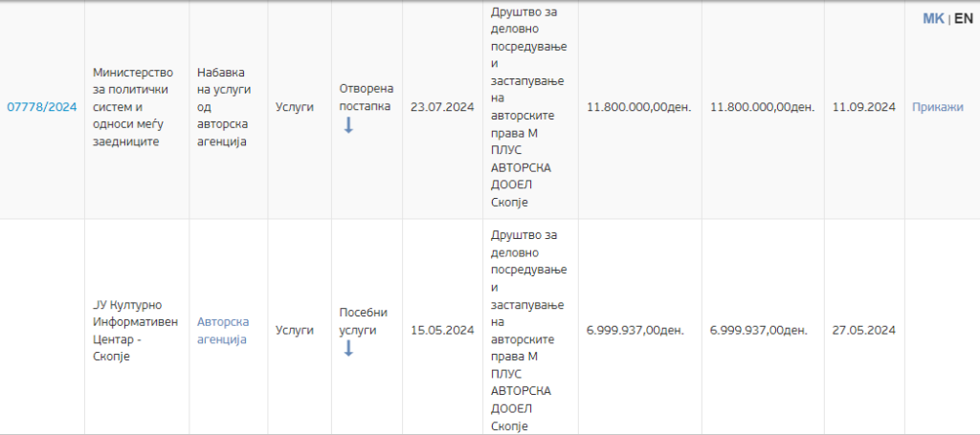Image resolution: width=980 pixels, height=435 pixels.
Task: Select the 27.05.2024 date cell
Action: pos(863,331)
